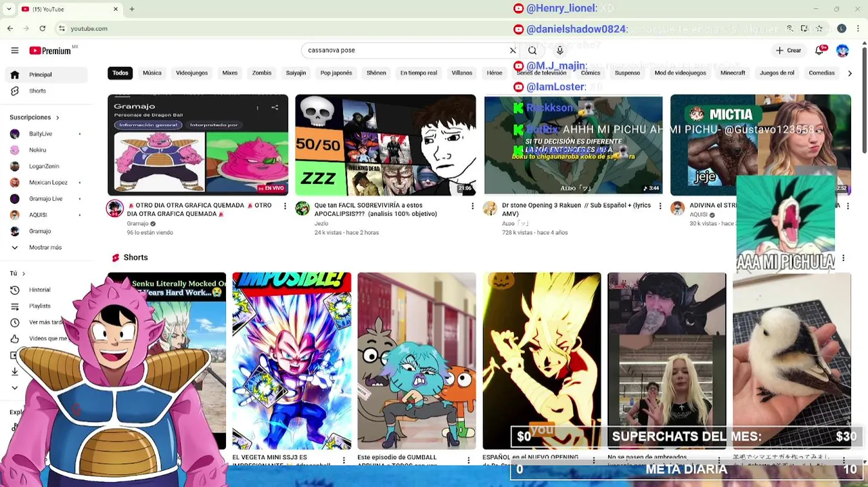This screenshot has height=487, width=868.
Task: Open Jezlo channel avatar
Action: (x=302, y=208)
